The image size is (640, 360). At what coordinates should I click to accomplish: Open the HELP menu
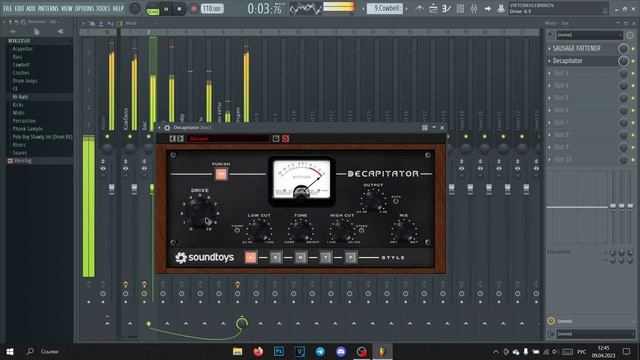coord(118,8)
